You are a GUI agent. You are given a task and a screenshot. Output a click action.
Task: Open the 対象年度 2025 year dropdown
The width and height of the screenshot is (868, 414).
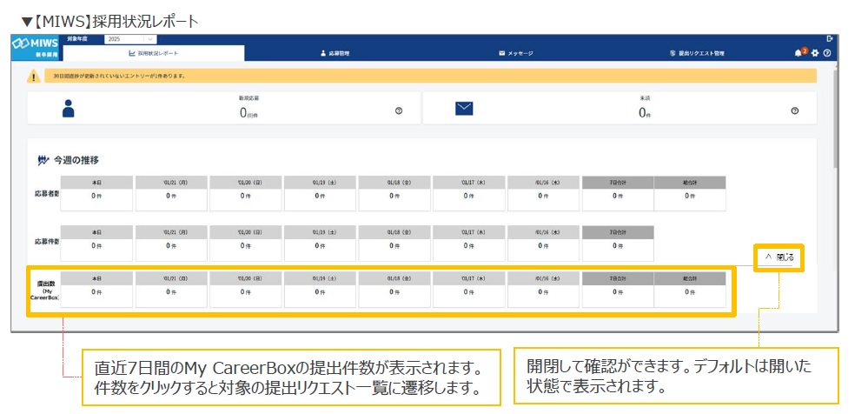[129, 39]
